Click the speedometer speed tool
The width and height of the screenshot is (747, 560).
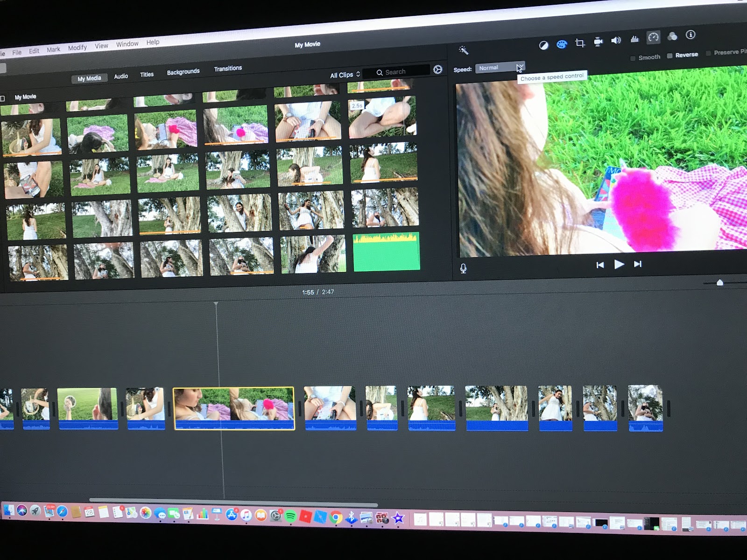coord(653,37)
